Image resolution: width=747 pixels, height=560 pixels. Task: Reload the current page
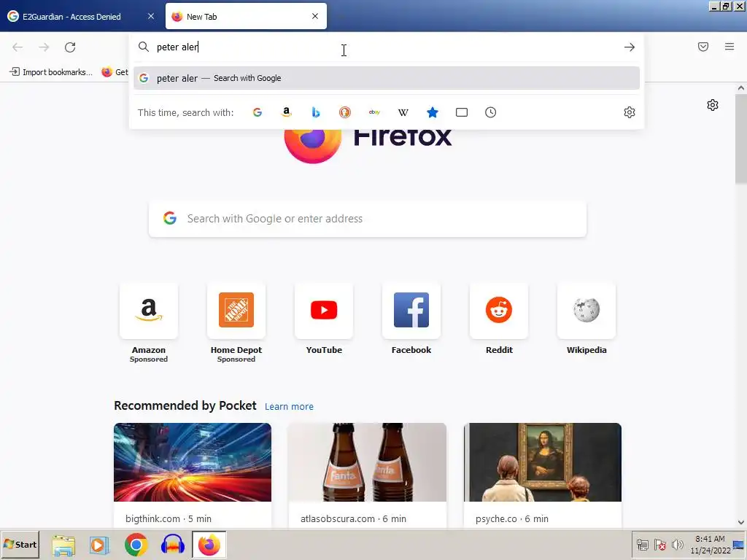click(x=70, y=47)
